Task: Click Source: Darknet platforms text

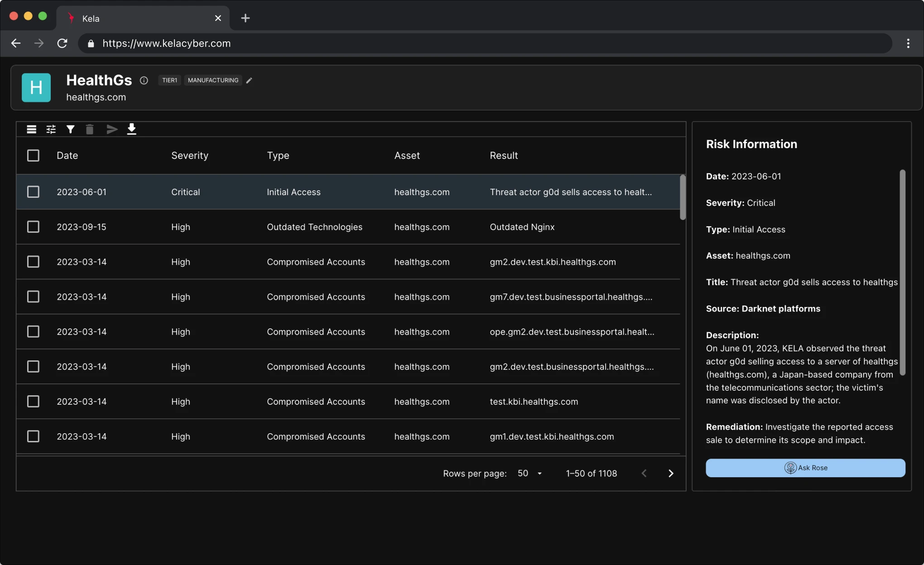Action: pyautogui.click(x=763, y=309)
